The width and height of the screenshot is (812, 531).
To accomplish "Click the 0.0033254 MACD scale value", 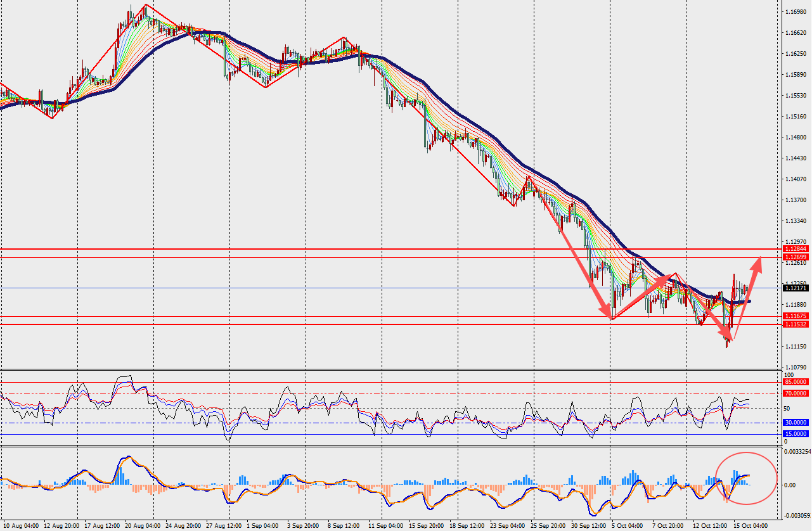I will [797, 452].
